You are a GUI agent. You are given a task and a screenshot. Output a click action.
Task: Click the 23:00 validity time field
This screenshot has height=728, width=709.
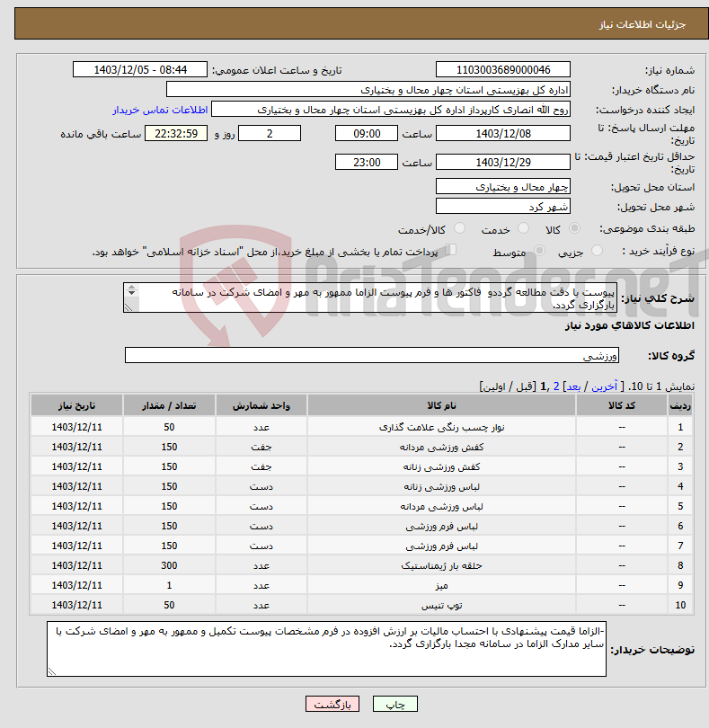click(367, 163)
